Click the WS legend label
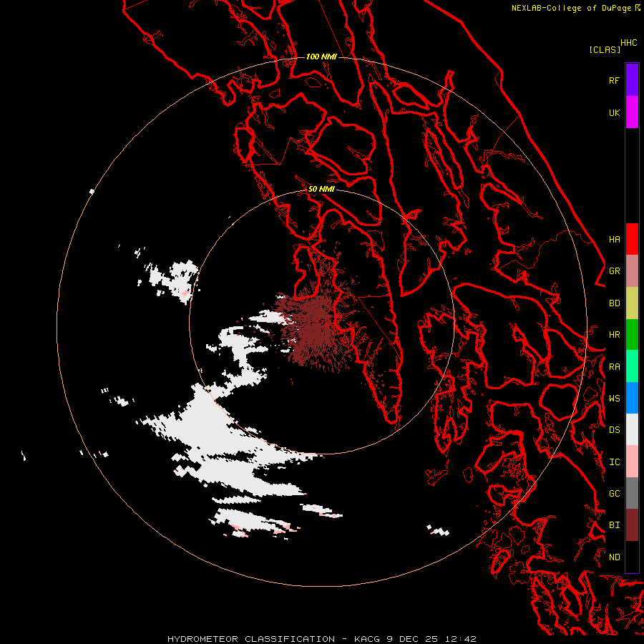Image resolution: width=644 pixels, height=644 pixels. point(614,399)
